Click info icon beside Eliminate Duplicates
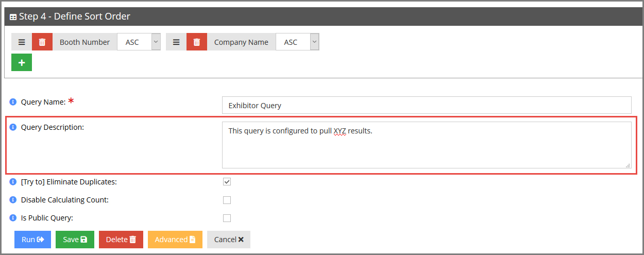The width and height of the screenshot is (644, 255). (x=13, y=182)
